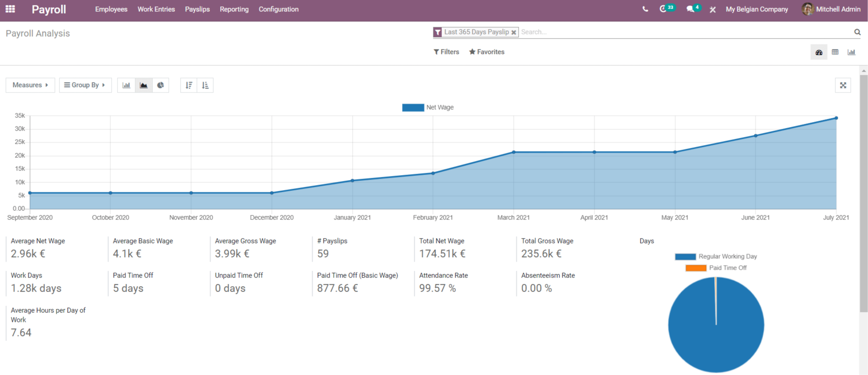Sort chart in ascending order

(x=205, y=85)
